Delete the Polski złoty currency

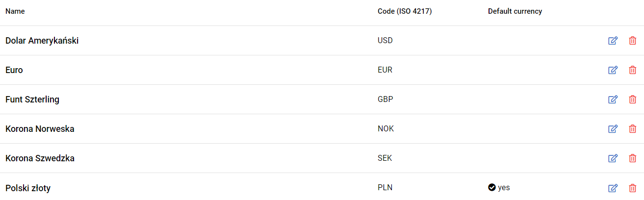click(x=633, y=188)
